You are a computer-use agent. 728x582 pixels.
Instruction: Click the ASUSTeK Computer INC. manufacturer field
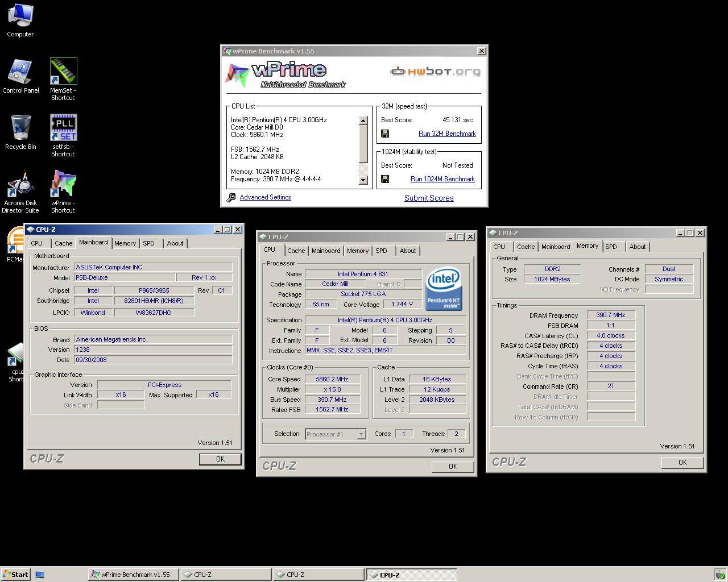153,267
